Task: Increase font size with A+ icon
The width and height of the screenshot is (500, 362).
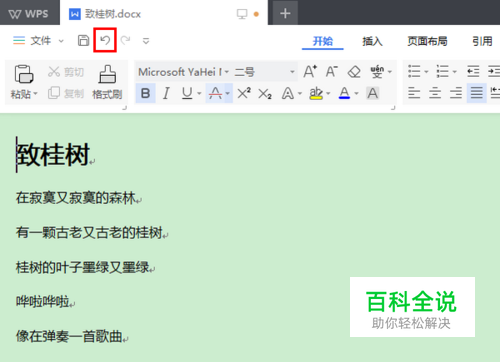Action: [x=310, y=71]
